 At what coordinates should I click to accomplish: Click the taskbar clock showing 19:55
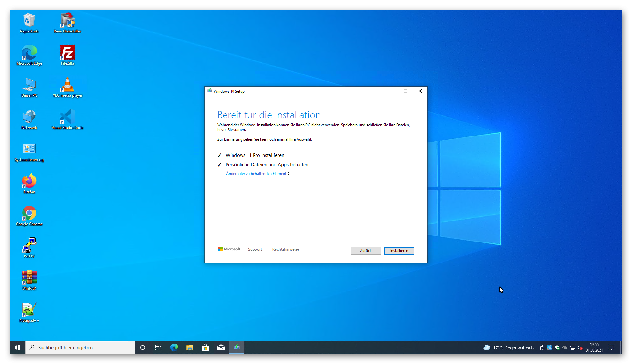click(594, 347)
